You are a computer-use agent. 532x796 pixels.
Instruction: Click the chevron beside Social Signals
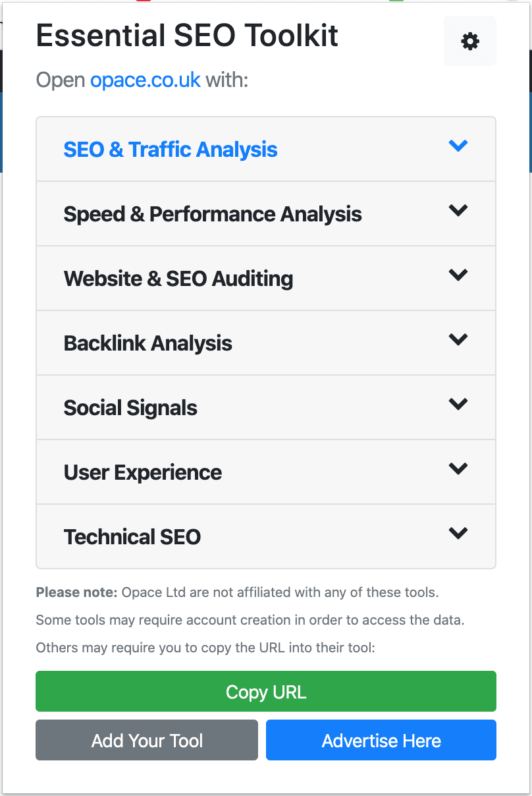click(x=458, y=405)
